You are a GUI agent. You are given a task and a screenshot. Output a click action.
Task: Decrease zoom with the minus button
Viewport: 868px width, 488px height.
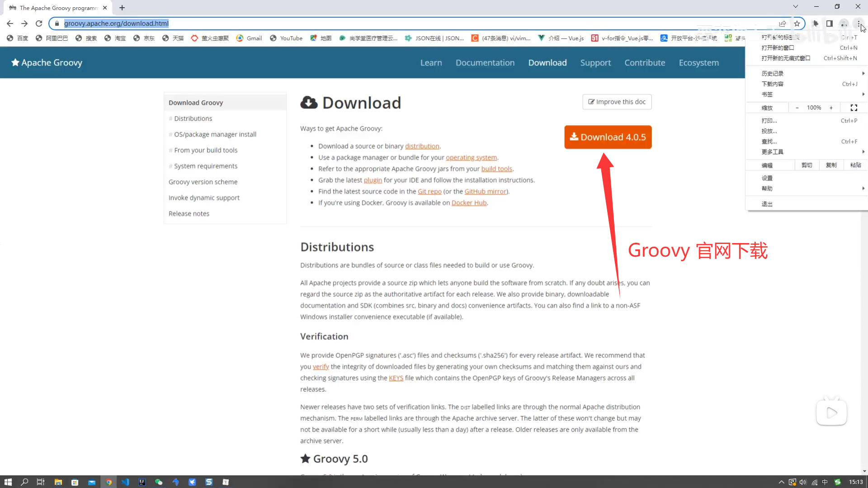[797, 108]
